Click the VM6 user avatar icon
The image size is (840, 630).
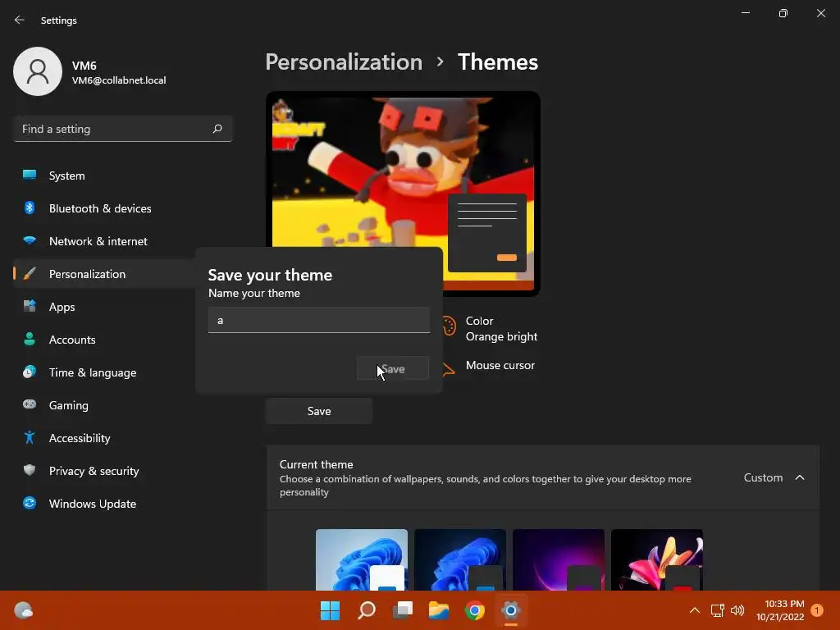point(38,71)
